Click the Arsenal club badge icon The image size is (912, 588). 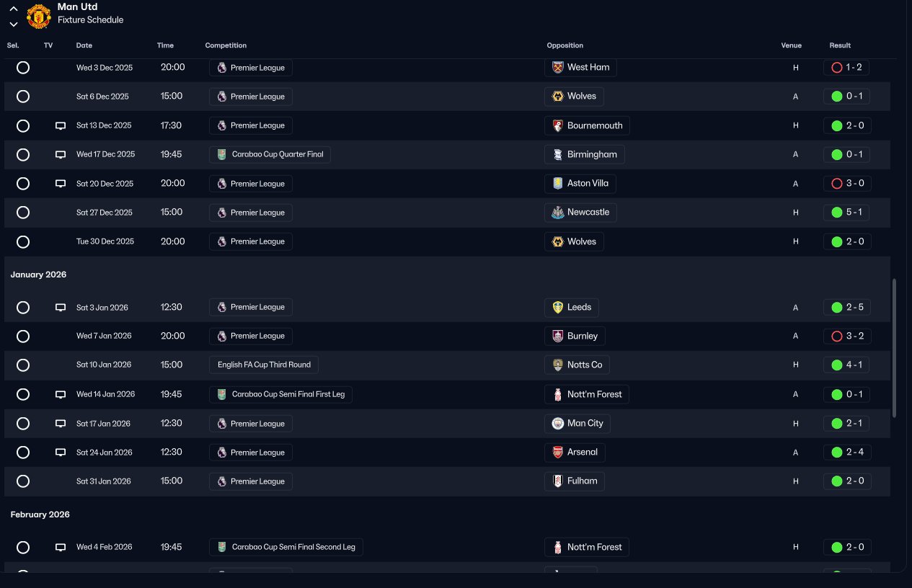coord(557,453)
